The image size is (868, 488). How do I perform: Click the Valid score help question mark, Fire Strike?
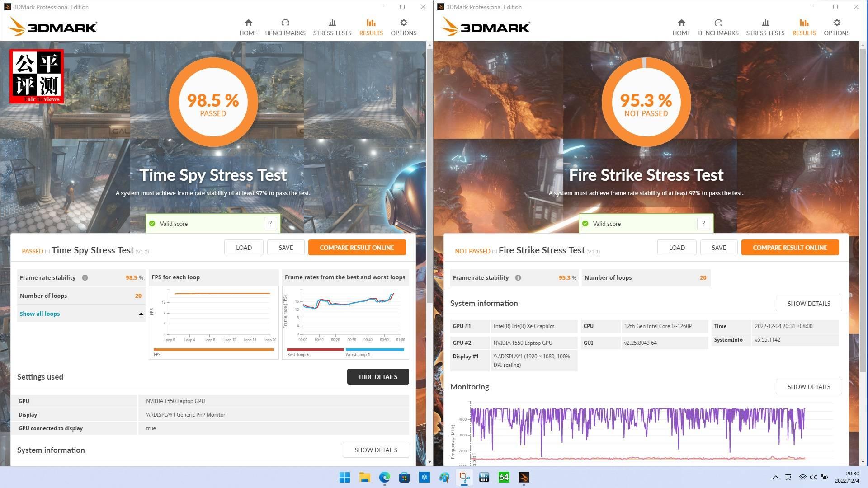click(x=703, y=223)
